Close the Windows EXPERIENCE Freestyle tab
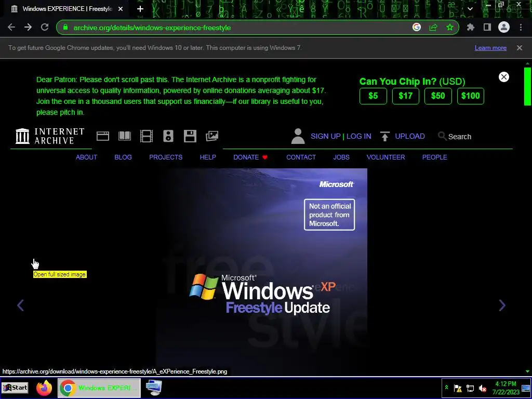 (x=121, y=9)
